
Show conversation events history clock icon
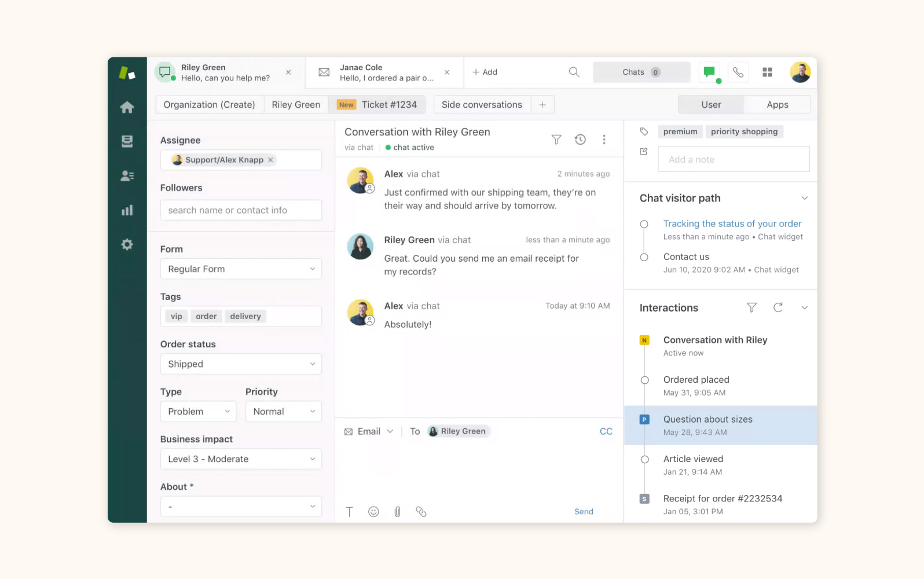[x=580, y=140]
